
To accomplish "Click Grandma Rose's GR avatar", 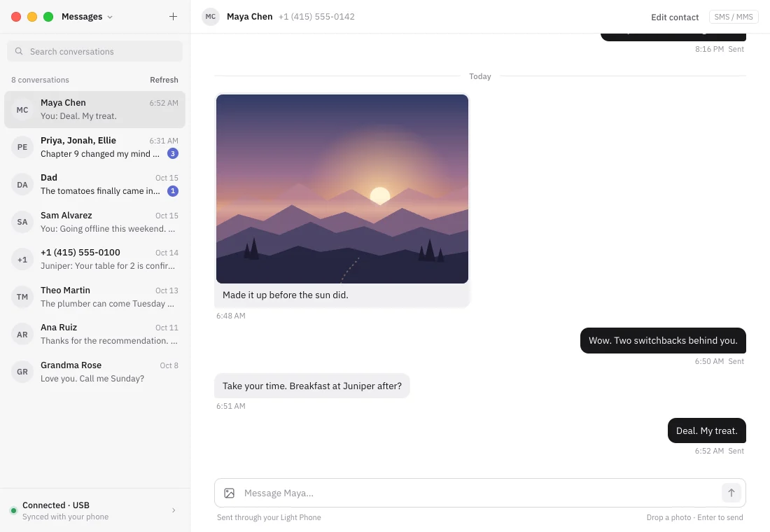I will tap(22, 372).
